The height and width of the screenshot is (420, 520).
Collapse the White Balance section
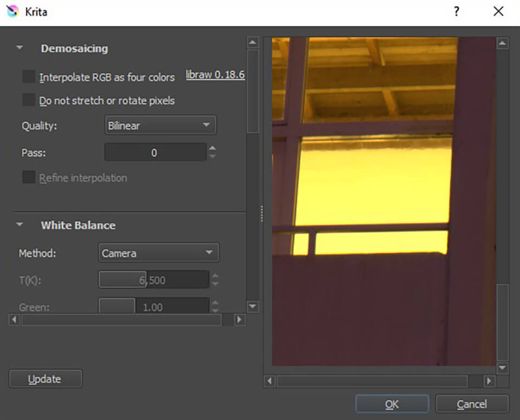[19, 225]
